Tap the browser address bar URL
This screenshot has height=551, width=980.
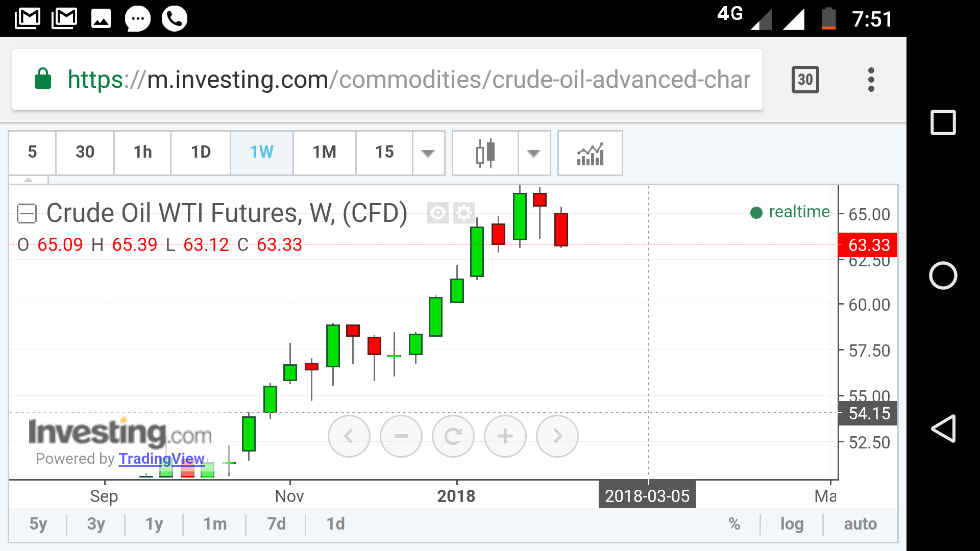click(x=408, y=80)
